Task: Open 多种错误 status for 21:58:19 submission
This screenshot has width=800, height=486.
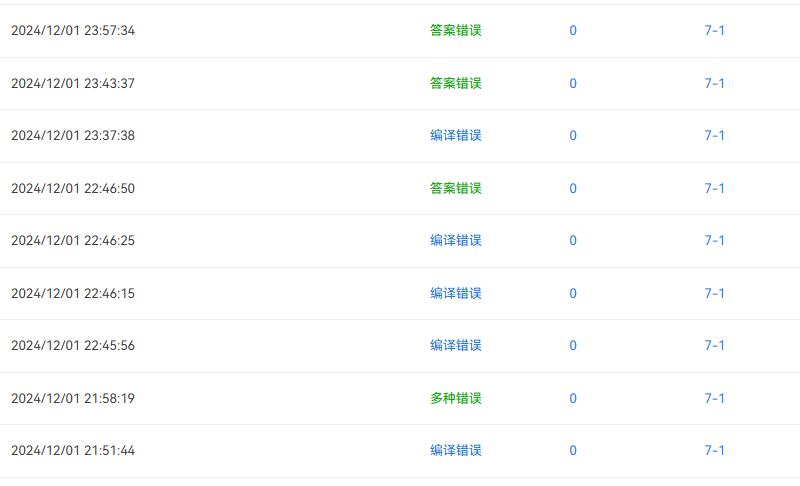Action: pos(456,399)
